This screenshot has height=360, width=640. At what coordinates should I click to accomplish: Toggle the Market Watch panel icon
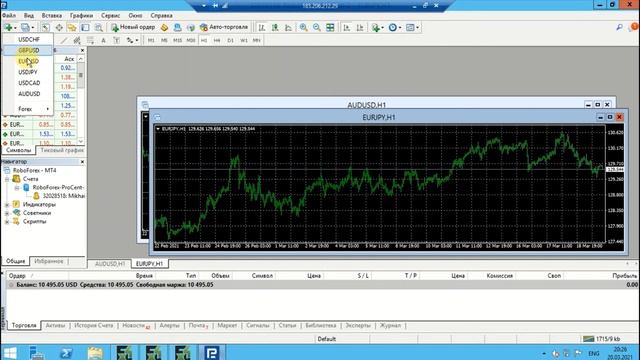point(45,27)
